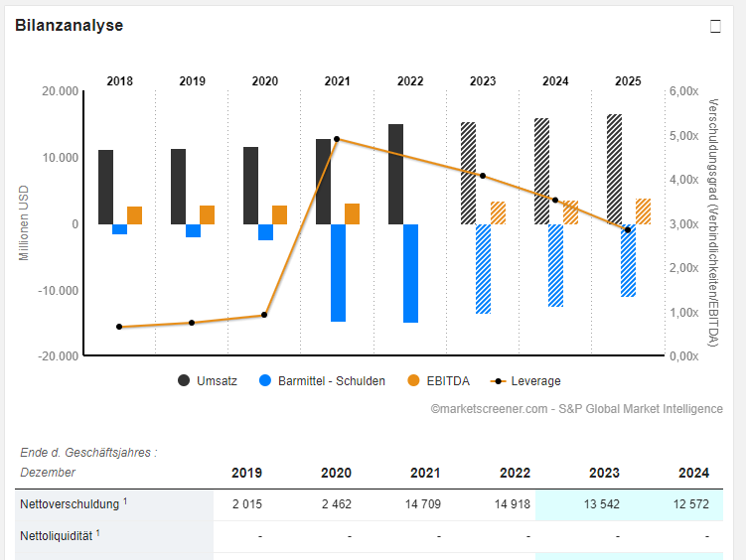746x560 pixels.
Task: Click the 2018 Leverage data point
Action: coord(119,327)
